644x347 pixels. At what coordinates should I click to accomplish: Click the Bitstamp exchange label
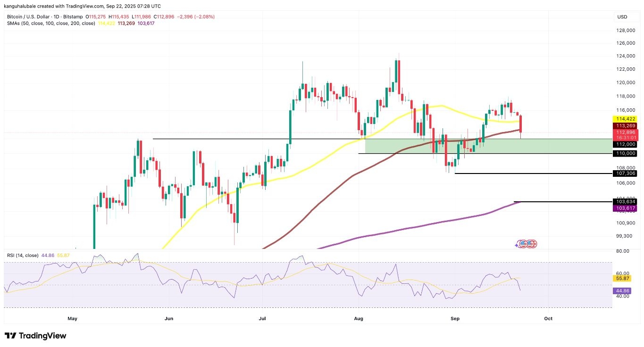[73, 16]
